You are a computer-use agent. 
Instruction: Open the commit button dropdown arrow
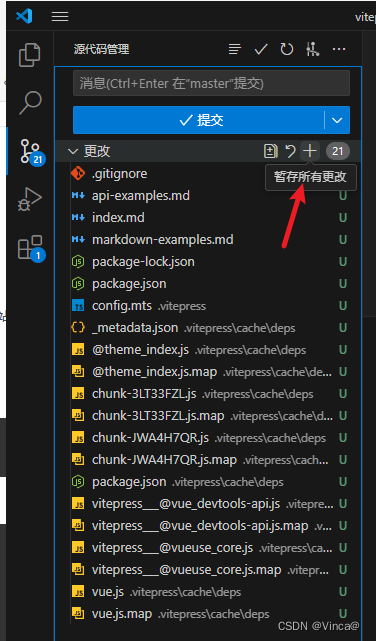pos(337,120)
